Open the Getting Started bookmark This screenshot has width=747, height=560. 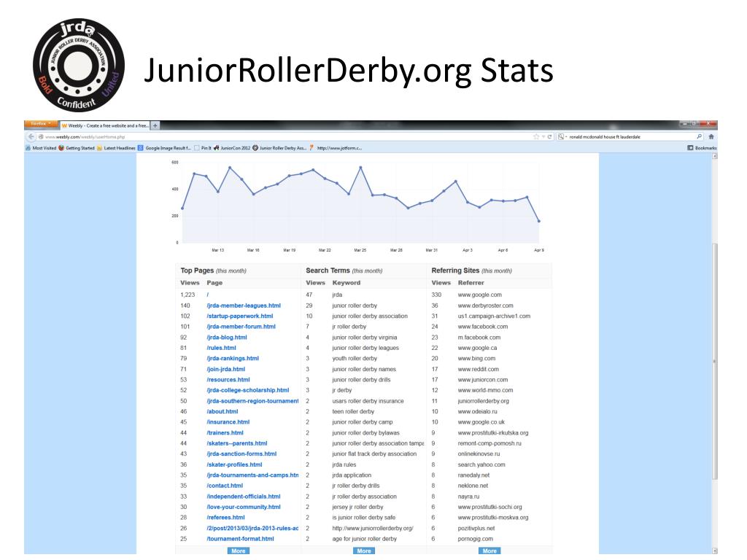point(76,148)
